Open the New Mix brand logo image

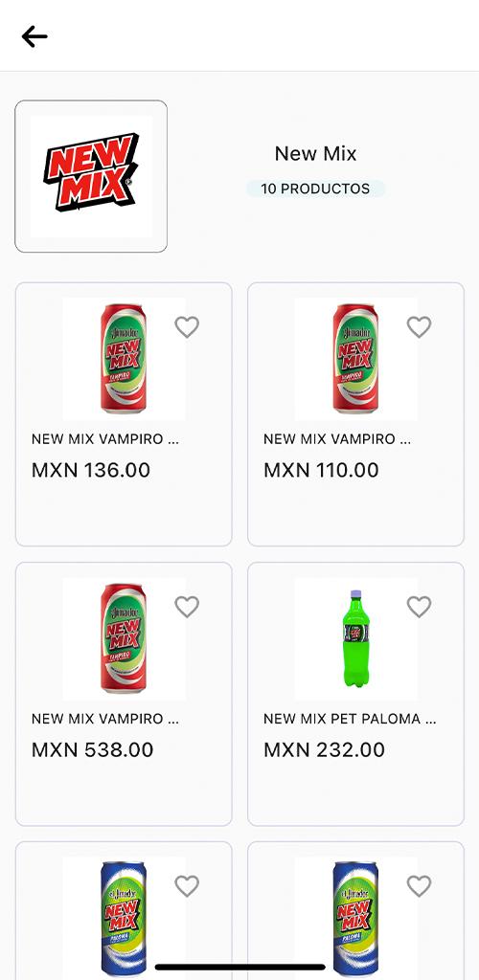[91, 176]
